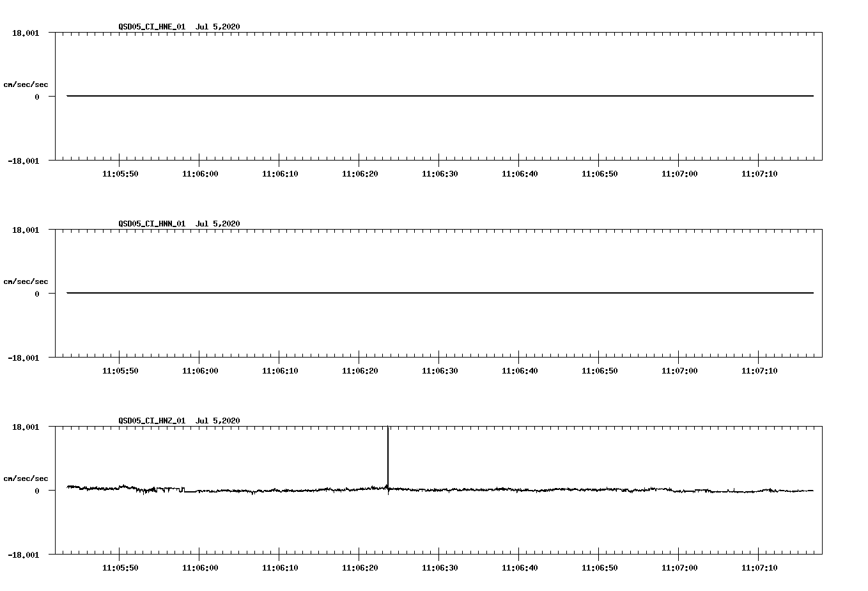Click the 11:06:30 time label under HNE plot
868x591 pixels.
439,174
